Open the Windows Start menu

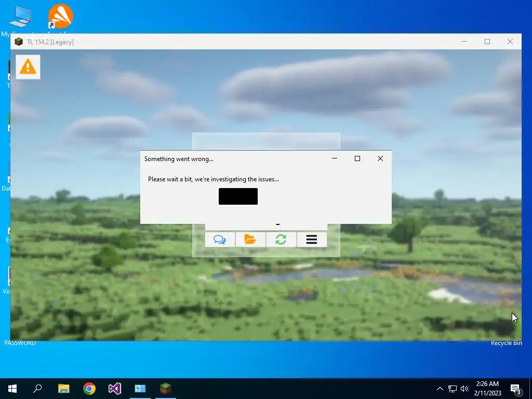click(12, 389)
